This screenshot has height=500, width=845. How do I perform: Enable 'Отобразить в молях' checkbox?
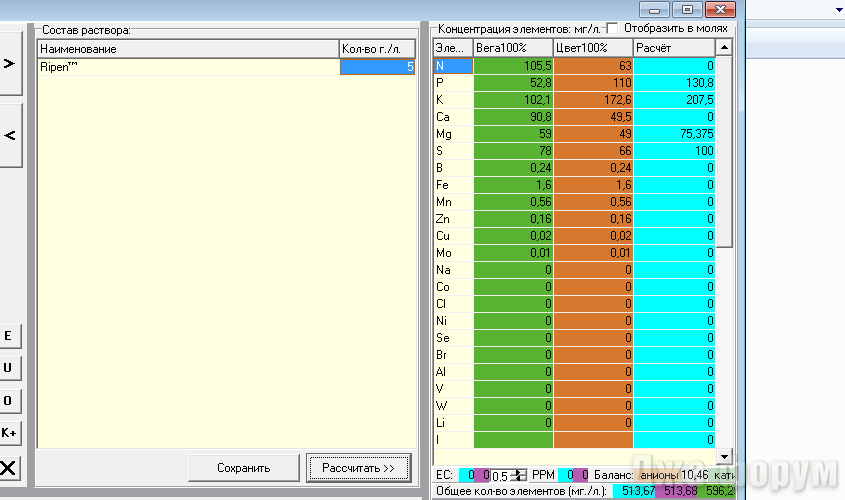tap(613, 28)
